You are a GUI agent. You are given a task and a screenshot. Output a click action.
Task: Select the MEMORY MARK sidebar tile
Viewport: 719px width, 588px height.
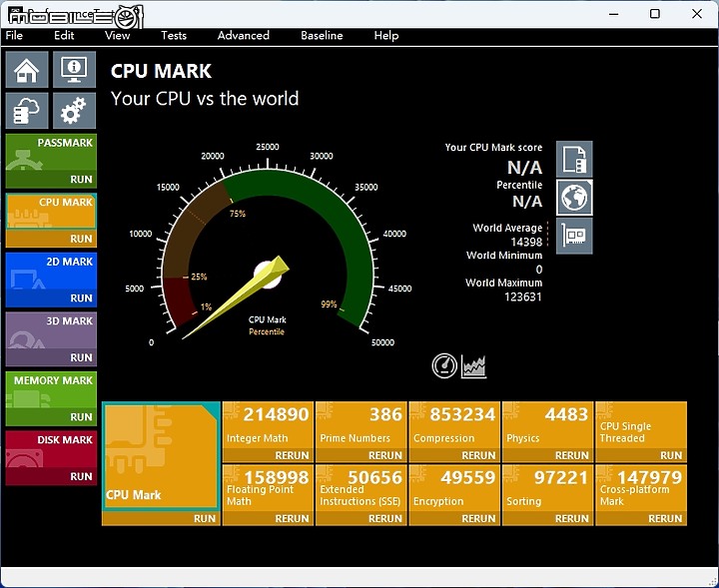[51, 390]
